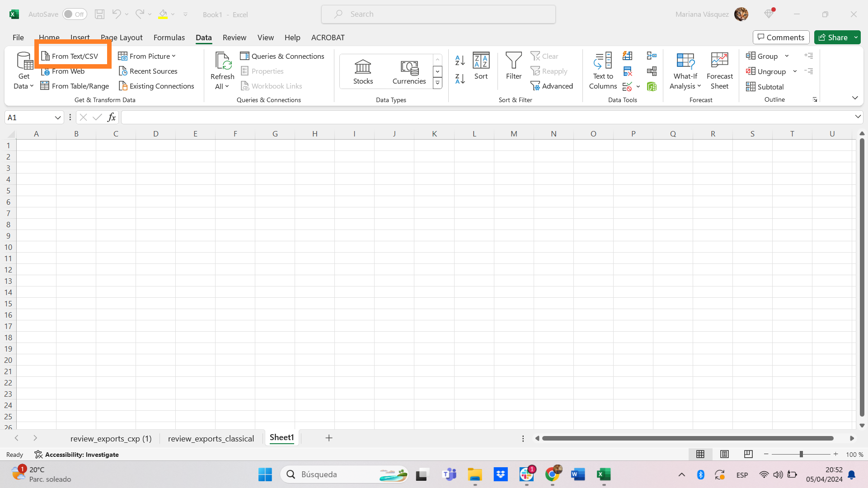This screenshot has width=868, height=488.
Task: Zoom out with minus button
Action: point(766,454)
